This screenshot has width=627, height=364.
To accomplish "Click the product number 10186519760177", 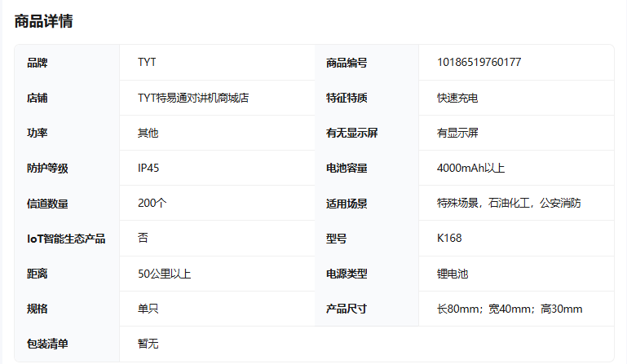I will click(479, 63).
